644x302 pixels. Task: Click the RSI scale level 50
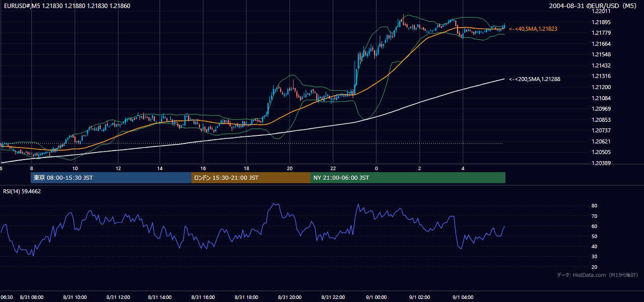[594, 236]
